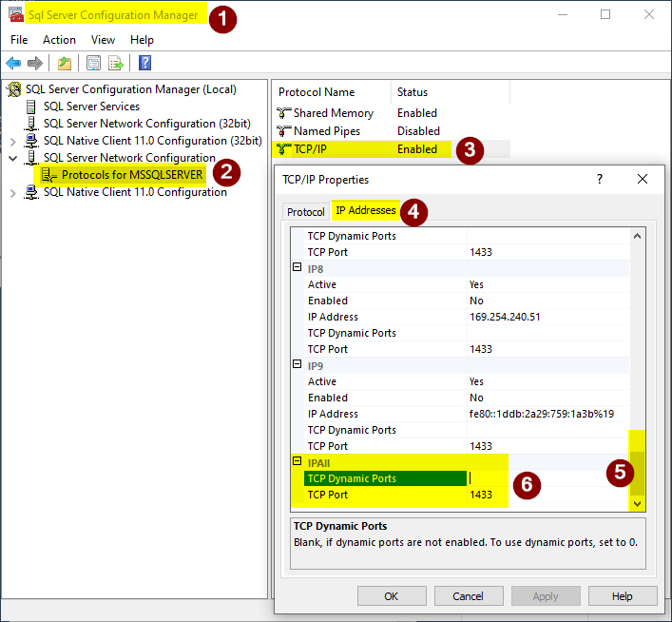672x622 pixels.
Task: Click the IP8 TCP Port value 1433
Action: [481, 349]
